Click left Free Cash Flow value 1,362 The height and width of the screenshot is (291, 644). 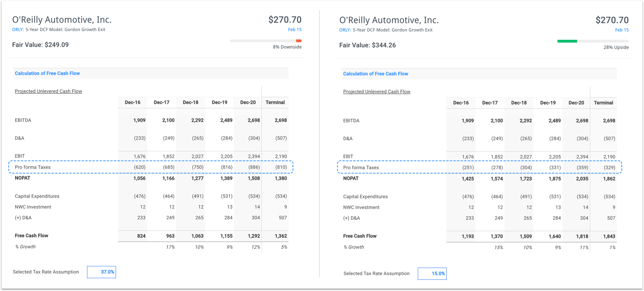click(x=281, y=236)
